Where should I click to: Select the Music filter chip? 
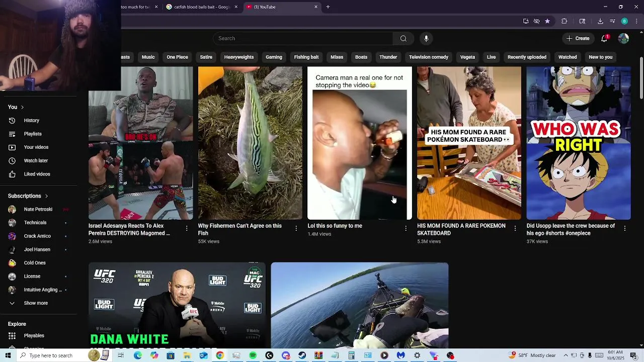click(148, 57)
